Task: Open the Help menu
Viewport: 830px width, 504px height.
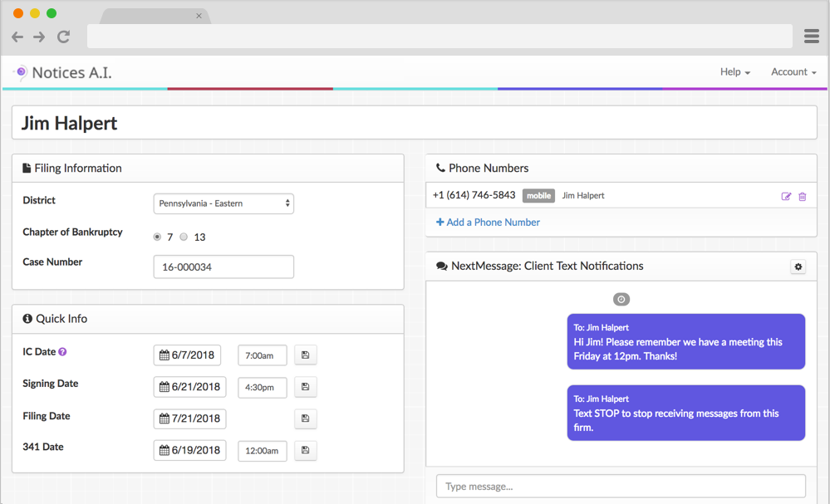Action: click(x=734, y=72)
